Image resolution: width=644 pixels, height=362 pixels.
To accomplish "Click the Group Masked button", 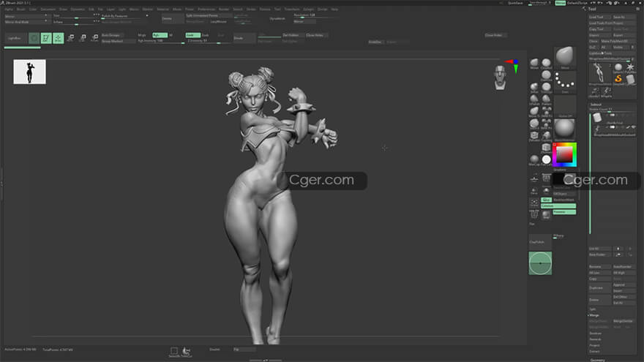I will [x=118, y=42].
